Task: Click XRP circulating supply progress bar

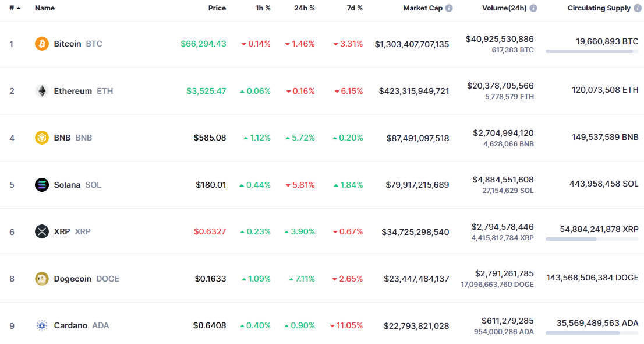Action: click(x=592, y=239)
